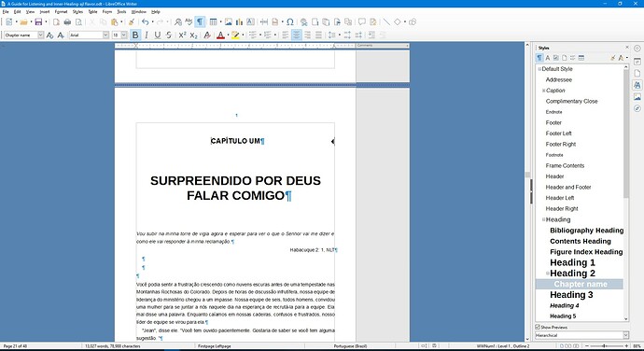Click the Superscript icon
The width and height of the screenshot is (644, 351).
point(182,35)
